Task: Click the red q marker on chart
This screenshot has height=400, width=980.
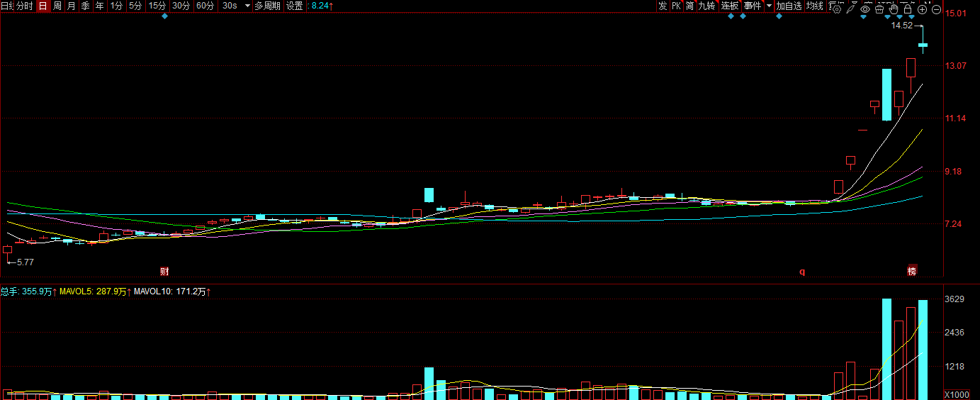Action: [x=802, y=271]
